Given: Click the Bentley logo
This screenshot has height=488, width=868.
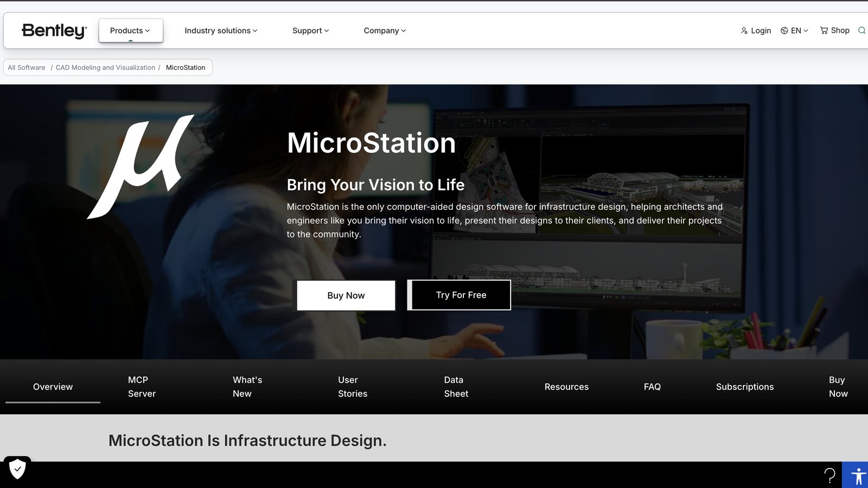Looking at the screenshot, I should point(54,31).
